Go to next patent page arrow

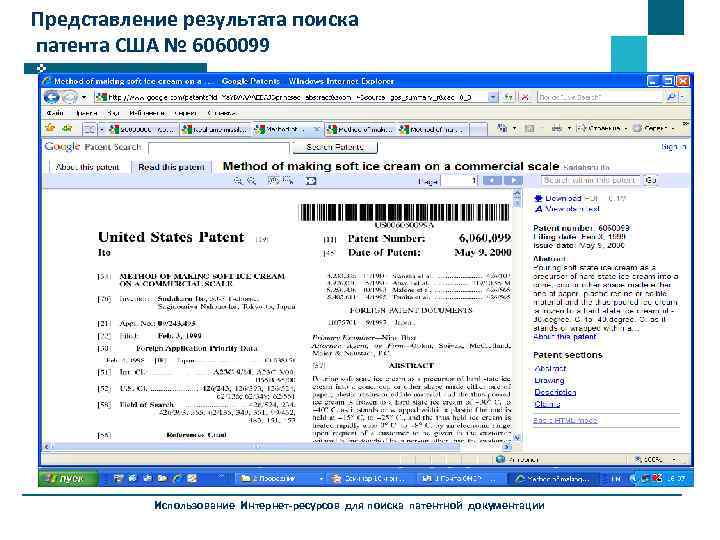coord(513,180)
